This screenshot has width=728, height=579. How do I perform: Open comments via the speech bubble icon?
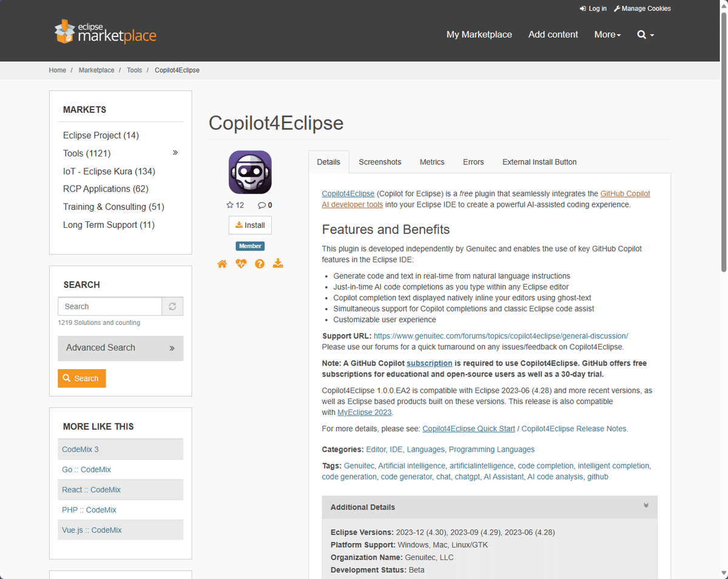click(x=261, y=205)
